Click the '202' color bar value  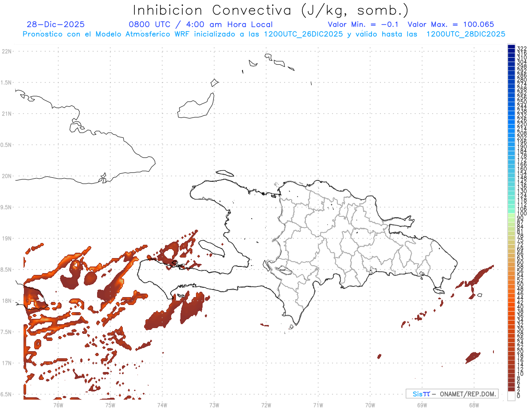point(521,137)
